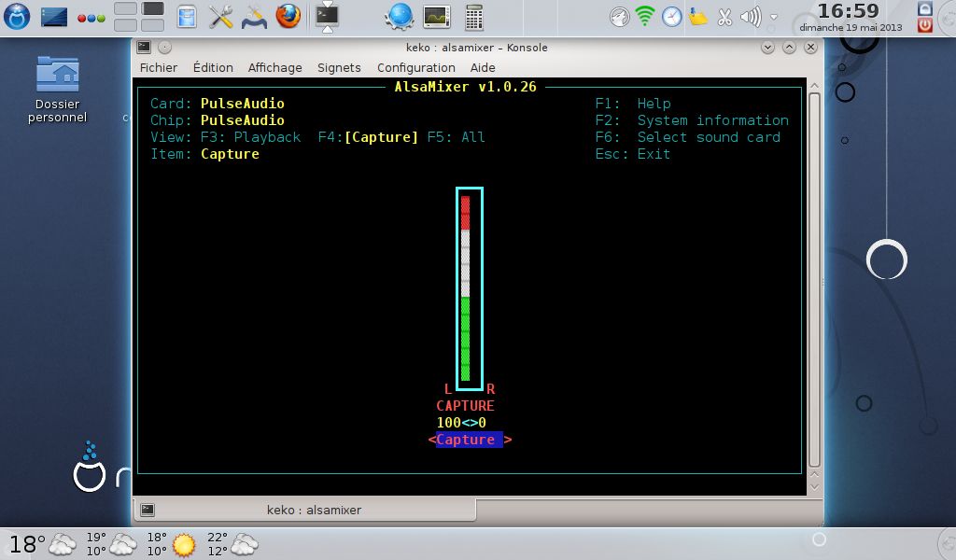This screenshot has width=956, height=560.
Task: Click the sunny 18°/10° forecast day
Action: 172,544
